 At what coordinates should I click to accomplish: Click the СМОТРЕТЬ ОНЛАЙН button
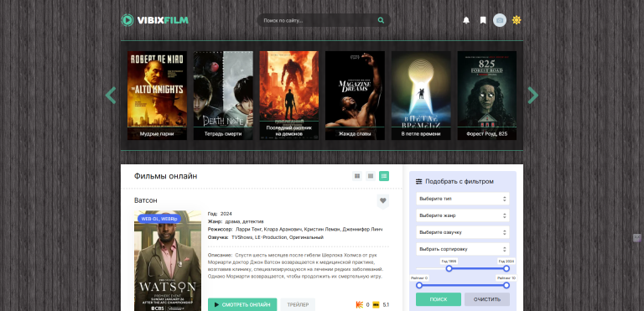click(x=242, y=305)
